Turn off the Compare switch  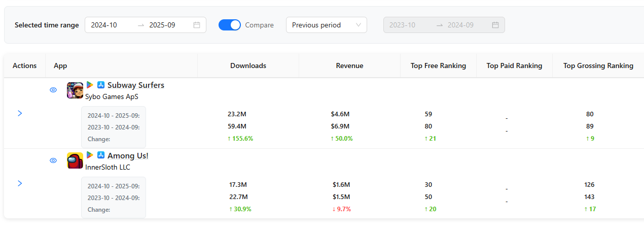click(x=230, y=25)
